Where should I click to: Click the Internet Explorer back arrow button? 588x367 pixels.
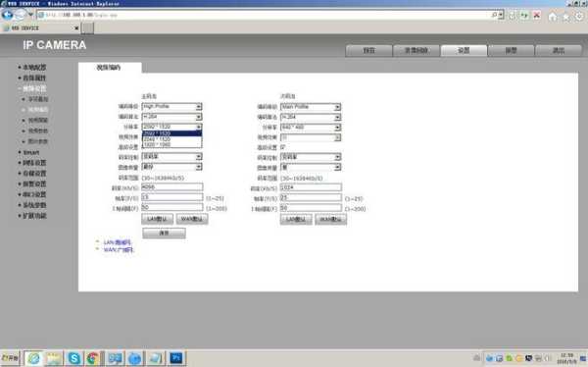7,15
